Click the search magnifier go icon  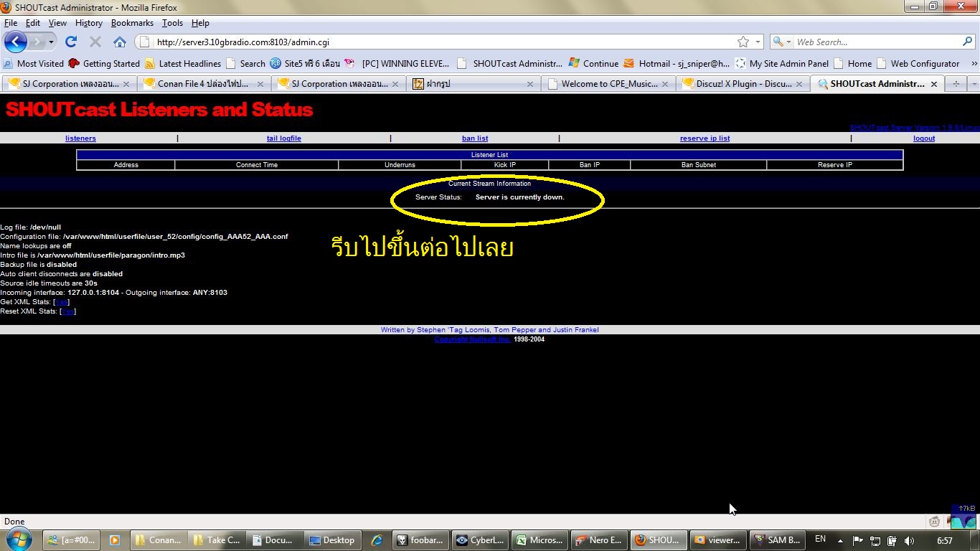pos(967,42)
